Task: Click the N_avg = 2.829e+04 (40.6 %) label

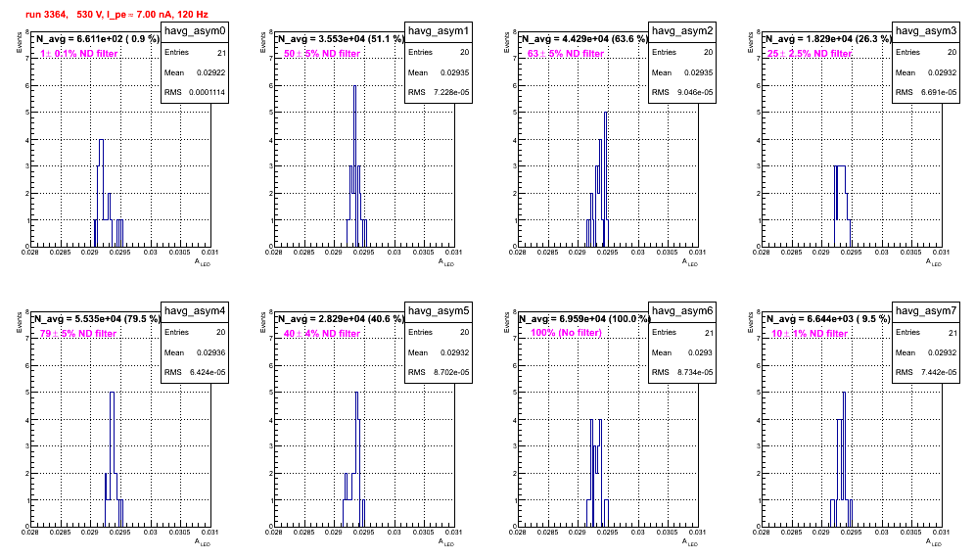Action: 340,318
